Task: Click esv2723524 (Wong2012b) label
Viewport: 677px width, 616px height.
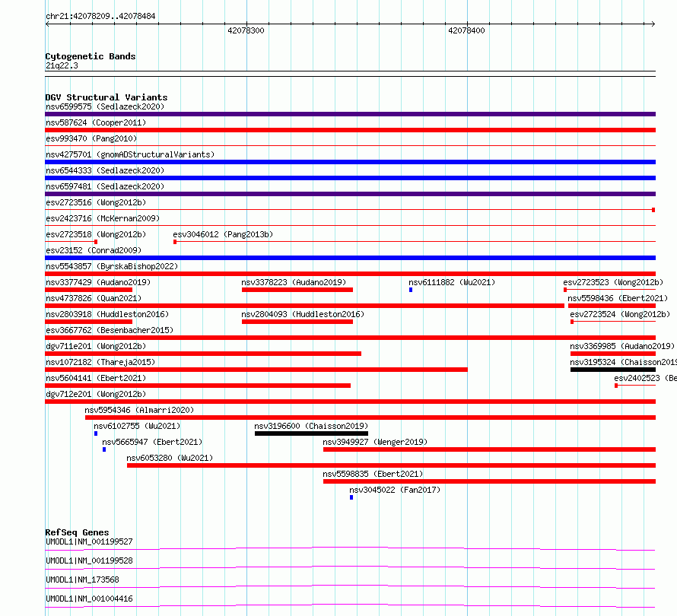Action: (x=620, y=314)
